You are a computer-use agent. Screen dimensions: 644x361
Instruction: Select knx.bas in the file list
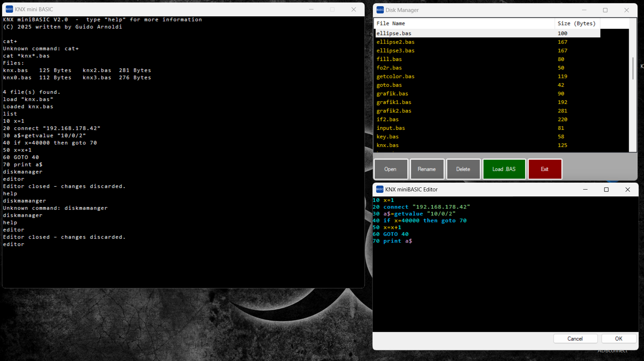pos(387,145)
